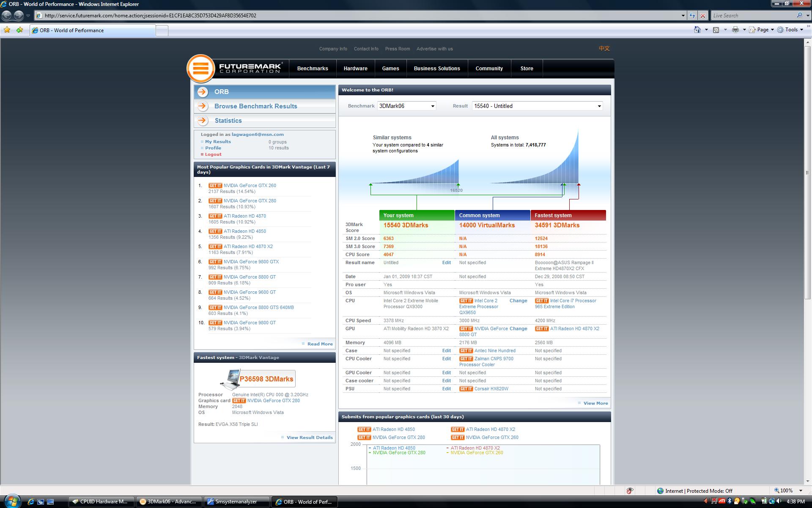The height and width of the screenshot is (508, 812).
Task: Open the recent pages dropdown arrow
Action: [x=28, y=16]
